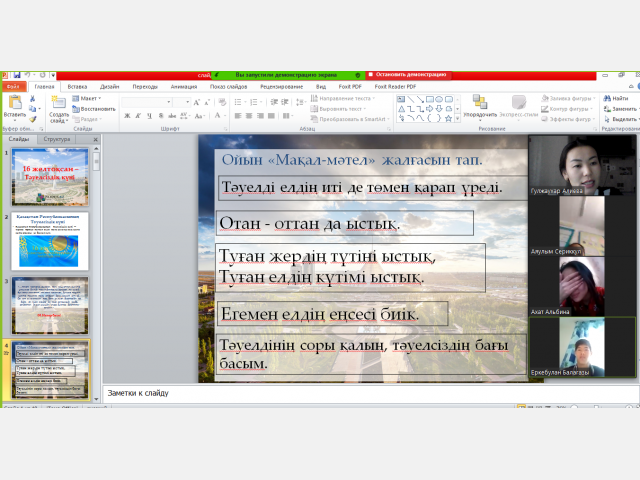The image size is (640, 480).
Task: Open the Контур фигуры dropdown
Action: [x=567, y=109]
